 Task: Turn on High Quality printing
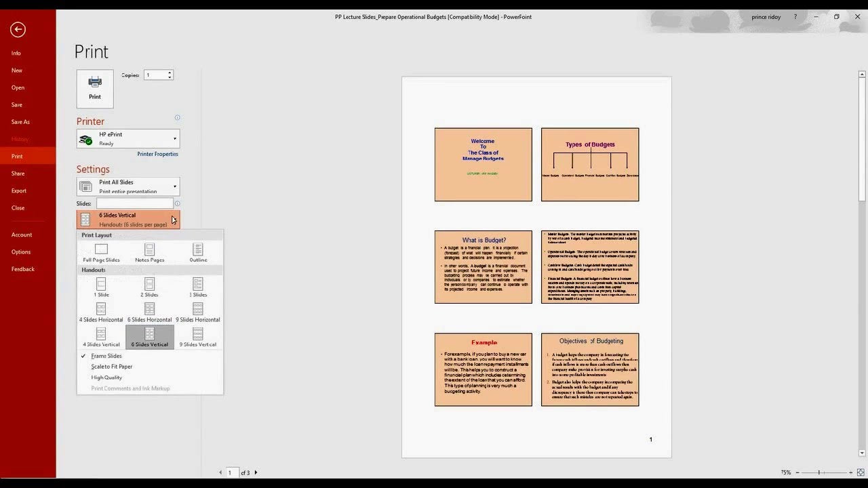pos(106,378)
